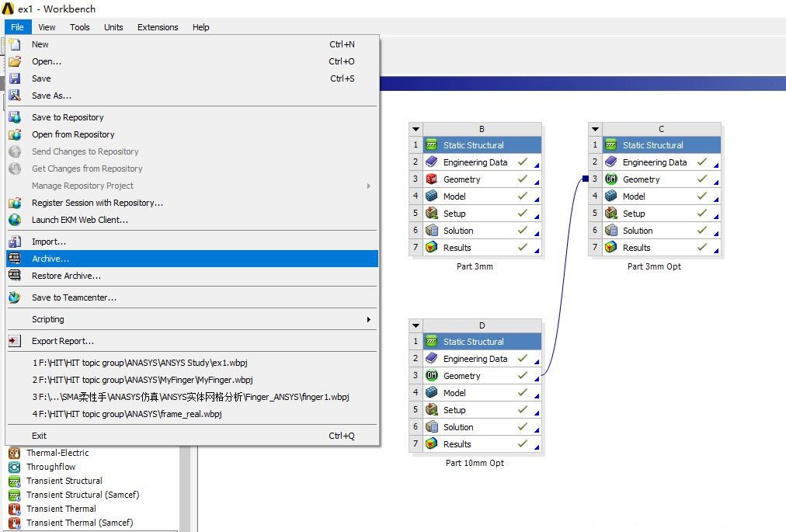The width and height of the screenshot is (786, 532).
Task: Open the View menu
Action: [x=47, y=27]
